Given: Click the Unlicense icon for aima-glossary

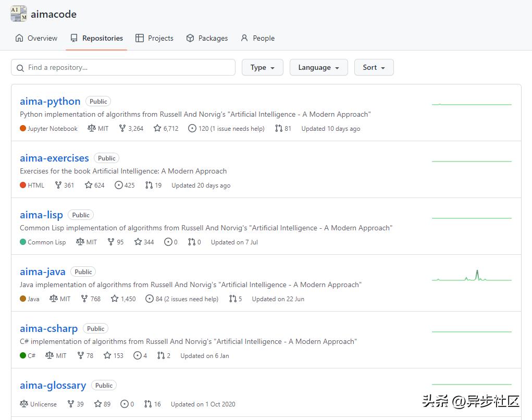Looking at the screenshot, I should [24, 404].
